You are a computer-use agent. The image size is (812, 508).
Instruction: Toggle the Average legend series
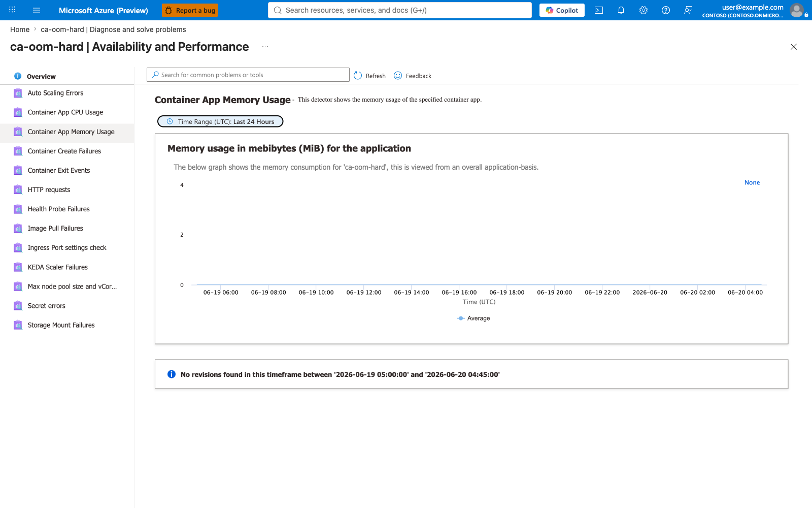click(473, 318)
